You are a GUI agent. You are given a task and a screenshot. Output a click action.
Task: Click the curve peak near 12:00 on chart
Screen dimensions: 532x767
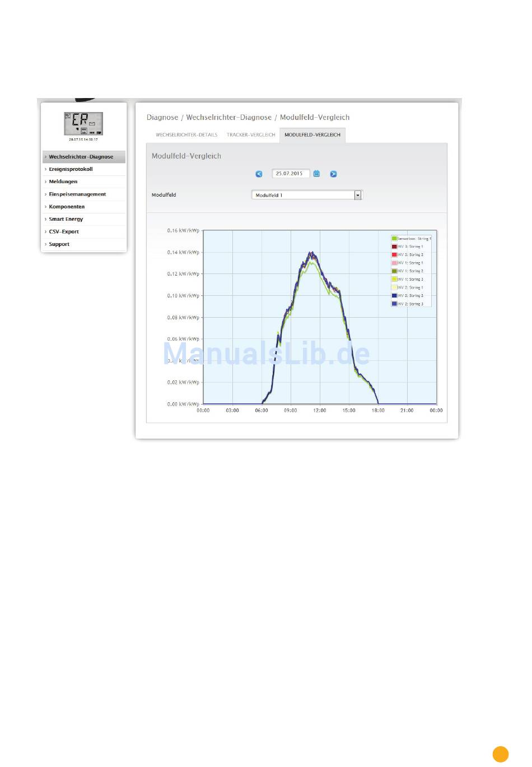pos(312,253)
